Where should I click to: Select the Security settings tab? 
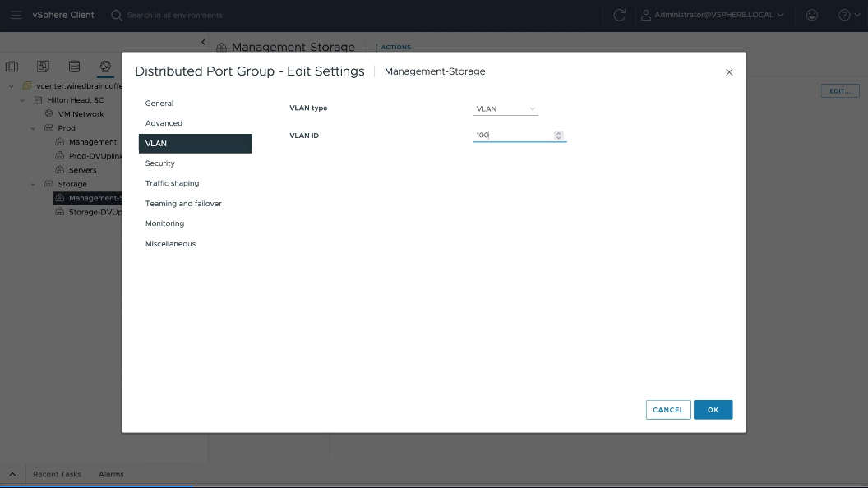tap(160, 163)
